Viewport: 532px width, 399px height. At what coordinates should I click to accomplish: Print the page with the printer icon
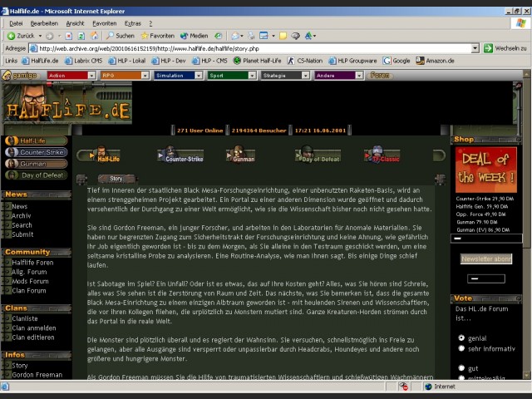pos(251,36)
